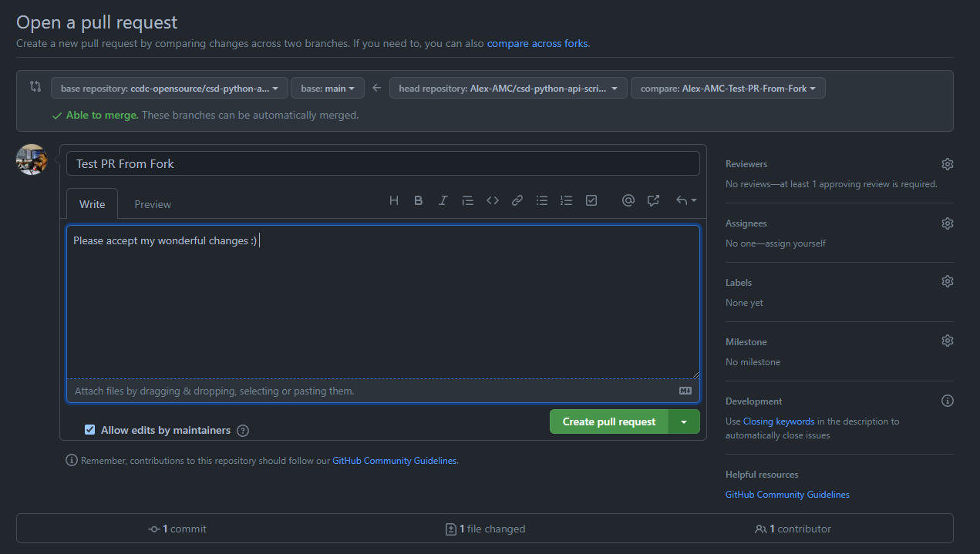This screenshot has width=980, height=554.
Task: Add a link using the link icon
Action: 517,200
